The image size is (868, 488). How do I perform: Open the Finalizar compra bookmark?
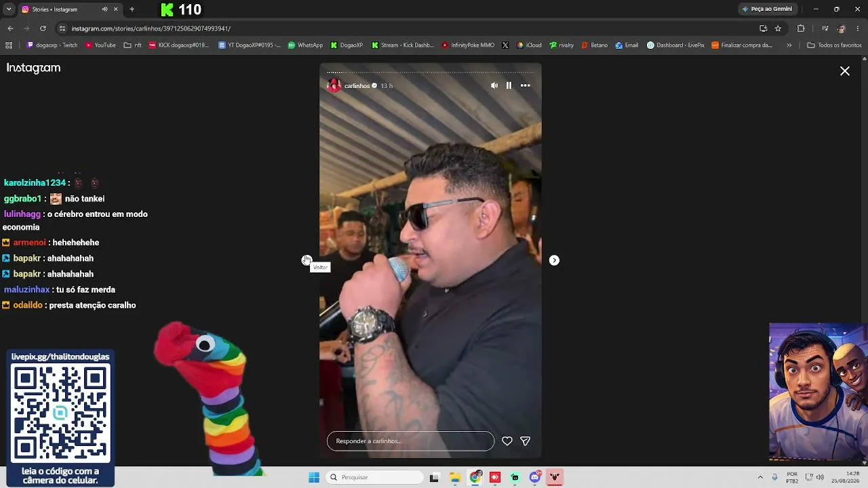click(742, 45)
